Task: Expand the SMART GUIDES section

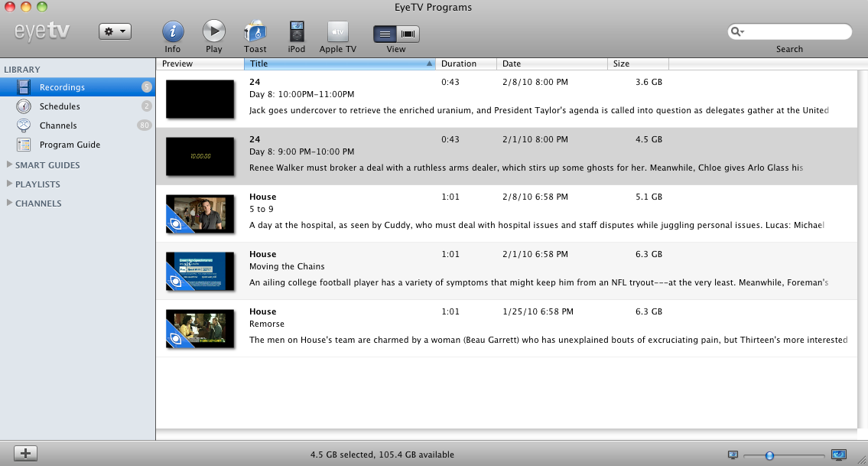Action: pos(9,165)
